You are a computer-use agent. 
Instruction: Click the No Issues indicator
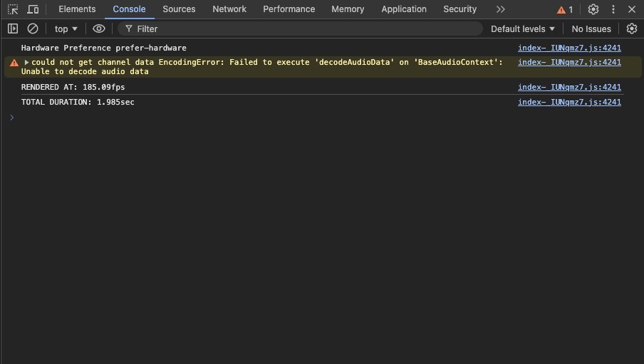pos(591,28)
